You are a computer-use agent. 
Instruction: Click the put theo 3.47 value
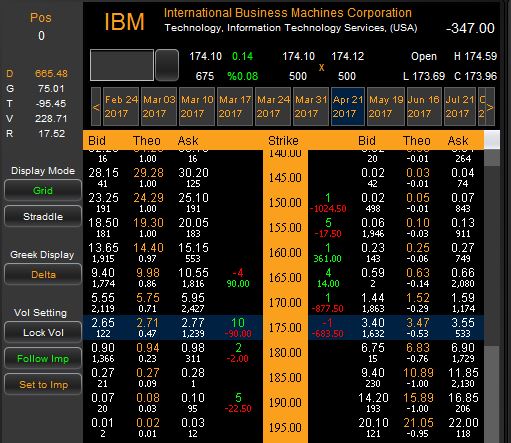(x=418, y=323)
